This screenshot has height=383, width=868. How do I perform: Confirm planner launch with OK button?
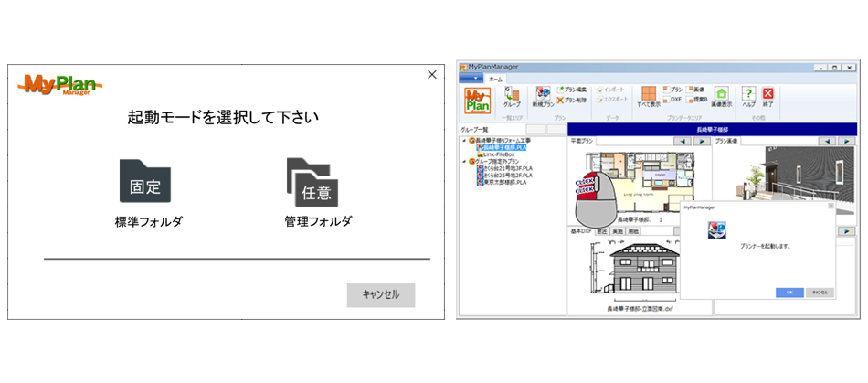(x=789, y=293)
